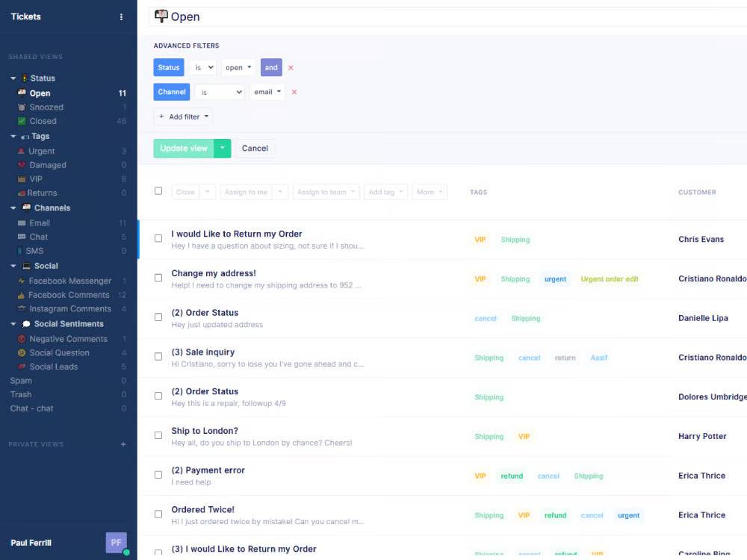Collapse the Social section in sidebar
Screen dimensions: 747x560
click(13, 266)
